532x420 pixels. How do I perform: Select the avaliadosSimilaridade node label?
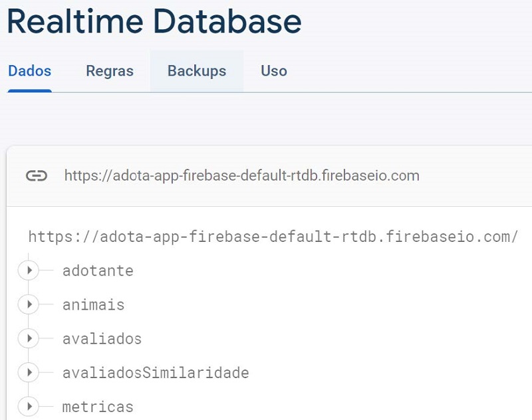point(156,373)
